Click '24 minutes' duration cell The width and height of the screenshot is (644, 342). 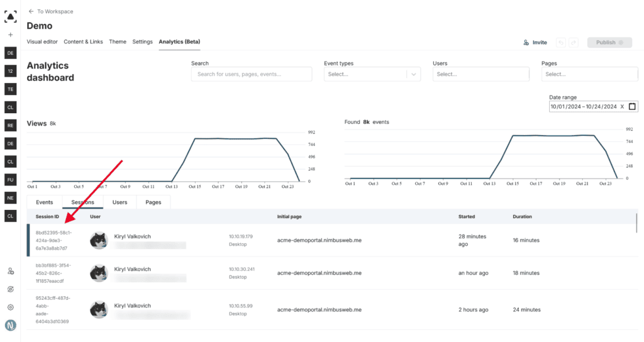click(526, 309)
